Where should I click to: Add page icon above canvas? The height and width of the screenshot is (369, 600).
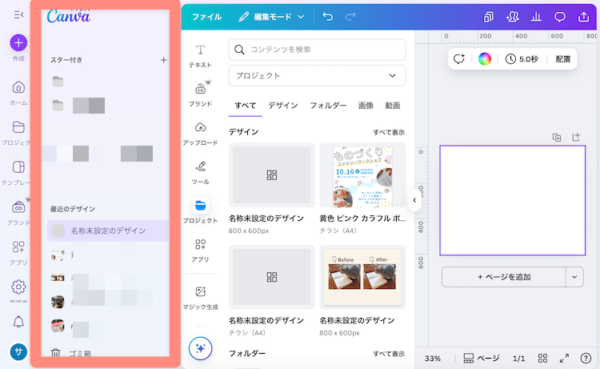[576, 137]
